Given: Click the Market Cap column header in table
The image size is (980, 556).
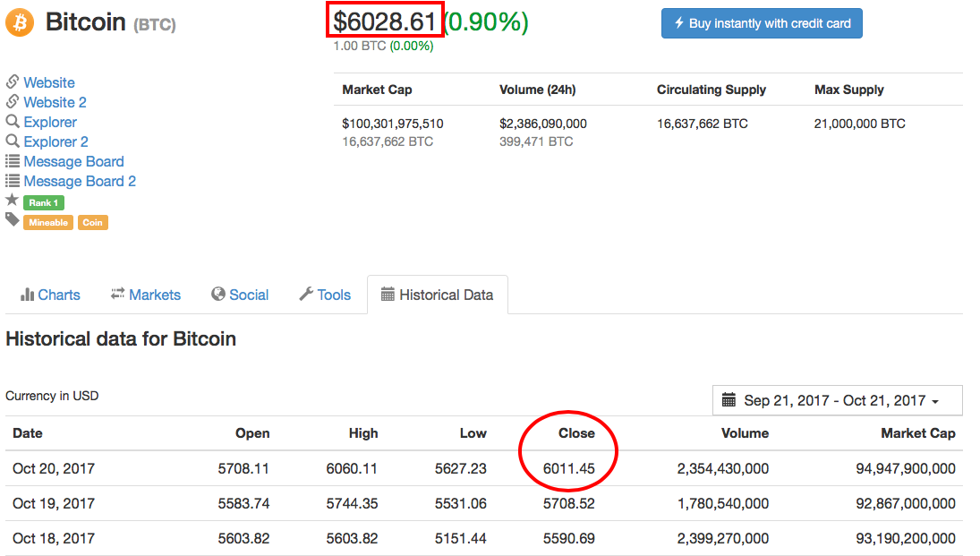Looking at the screenshot, I should click(x=918, y=433).
